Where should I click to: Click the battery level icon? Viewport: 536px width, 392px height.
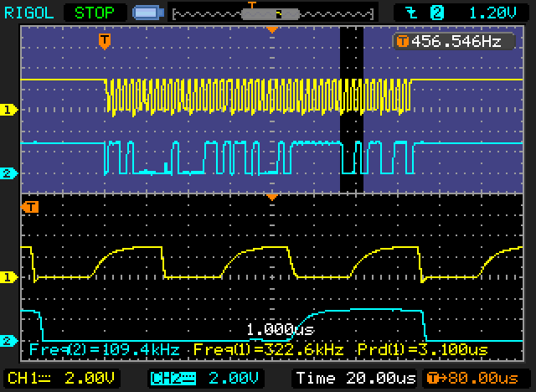click(x=148, y=13)
